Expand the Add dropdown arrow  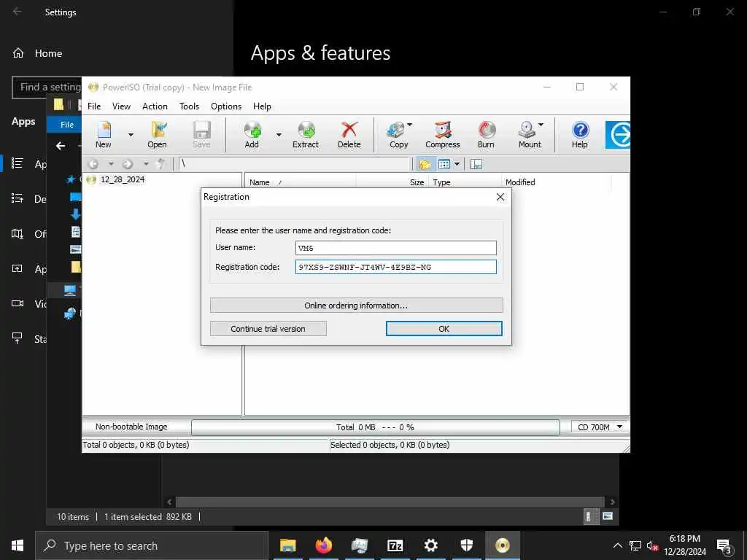click(x=279, y=135)
